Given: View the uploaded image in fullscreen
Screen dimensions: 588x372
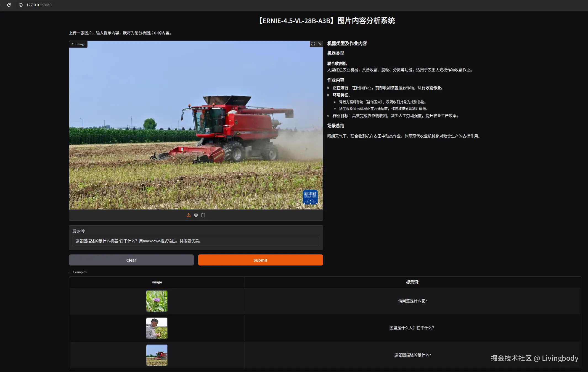Looking at the screenshot, I should [x=313, y=44].
